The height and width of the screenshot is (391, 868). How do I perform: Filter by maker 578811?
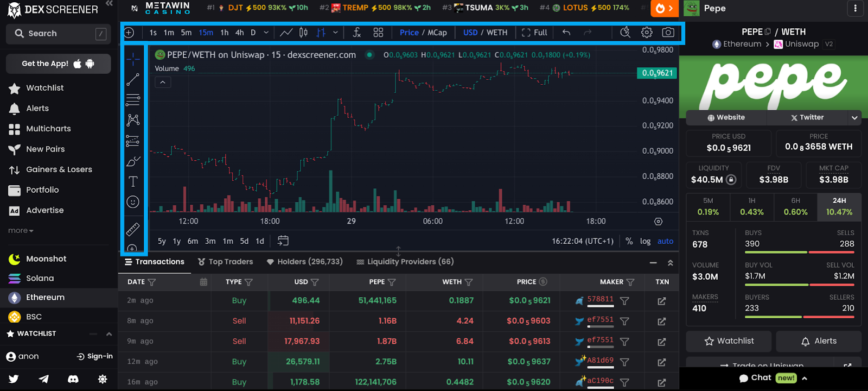[x=624, y=301]
